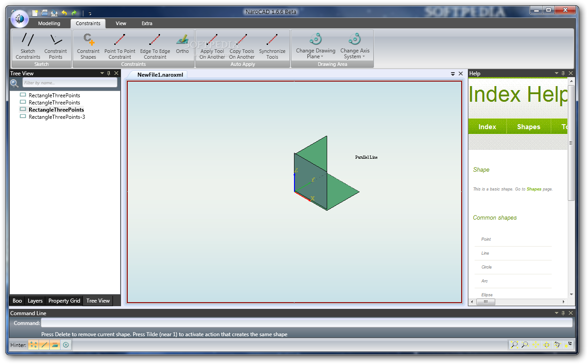
Task: Open the Customize Quick Access Toolbar dropdown
Action: pyautogui.click(x=90, y=13)
